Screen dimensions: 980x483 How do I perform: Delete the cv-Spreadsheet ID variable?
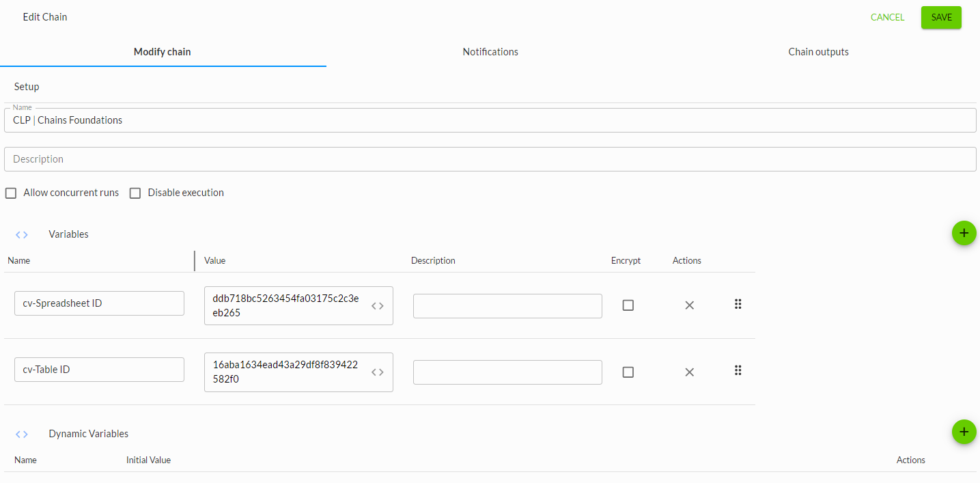[689, 305]
